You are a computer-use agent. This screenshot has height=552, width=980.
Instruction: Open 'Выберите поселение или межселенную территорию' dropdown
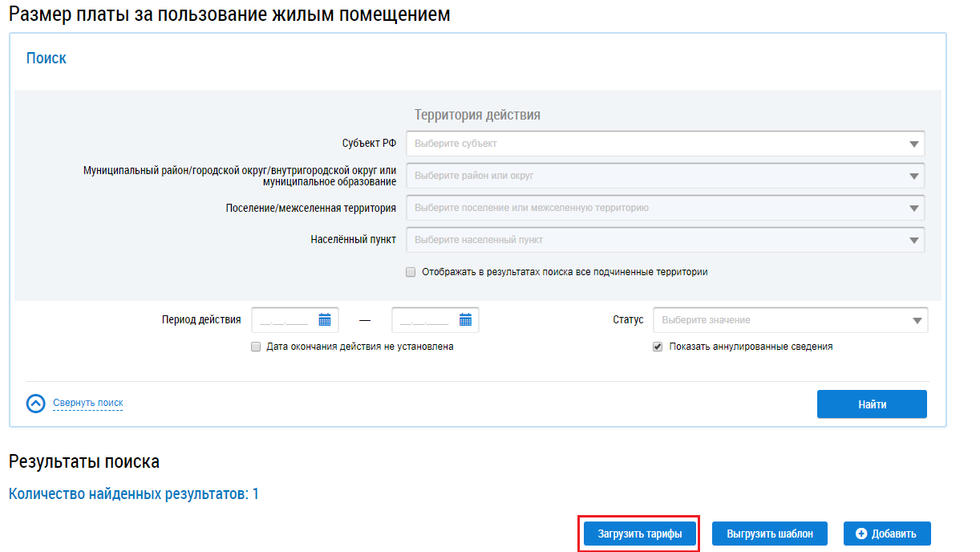pos(665,208)
